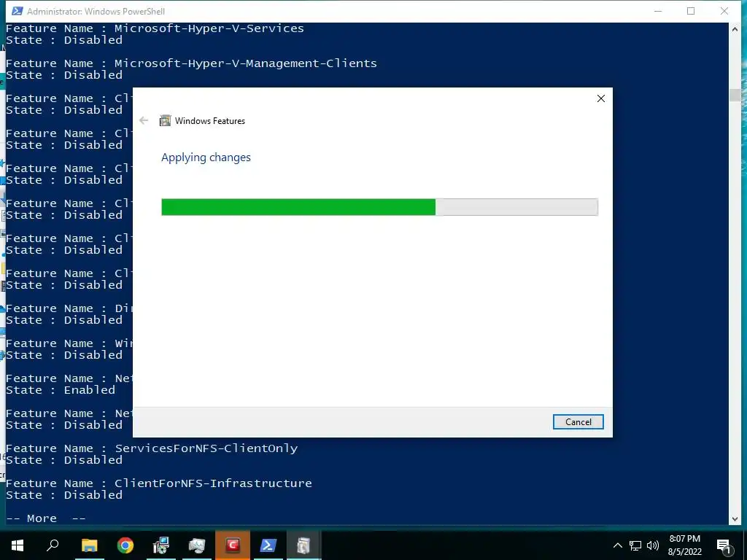Click the Cancel button in Windows Features
The height and width of the screenshot is (560, 747).
click(x=578, y=422)
